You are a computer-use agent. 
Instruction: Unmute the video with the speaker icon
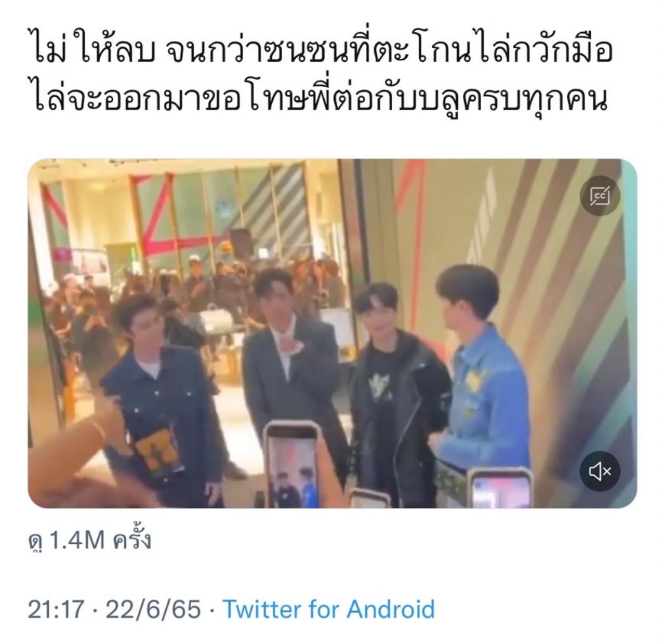(x=600, y=471)
